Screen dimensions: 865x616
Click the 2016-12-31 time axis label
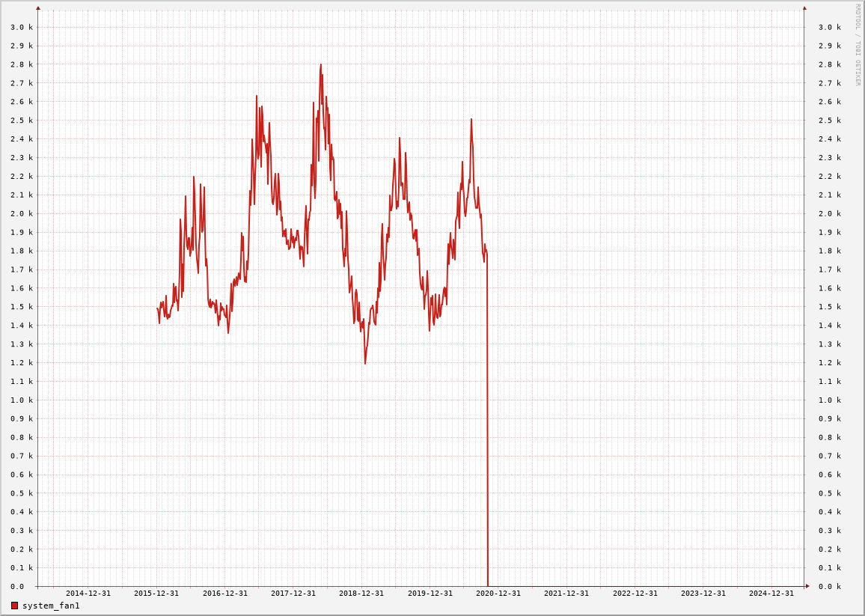(224, 594)
